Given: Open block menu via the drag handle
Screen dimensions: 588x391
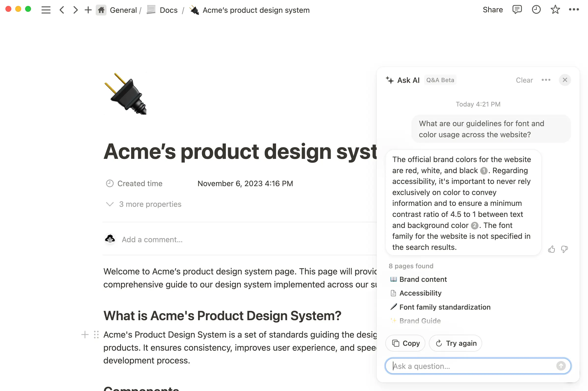Looking at the screenshot, I should [x=96, y=335].
